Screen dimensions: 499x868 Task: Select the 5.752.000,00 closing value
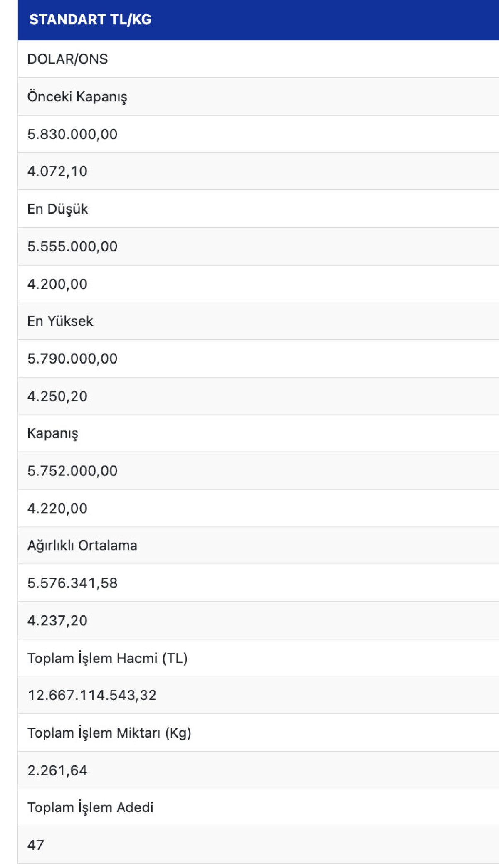(x=72, y=471)
